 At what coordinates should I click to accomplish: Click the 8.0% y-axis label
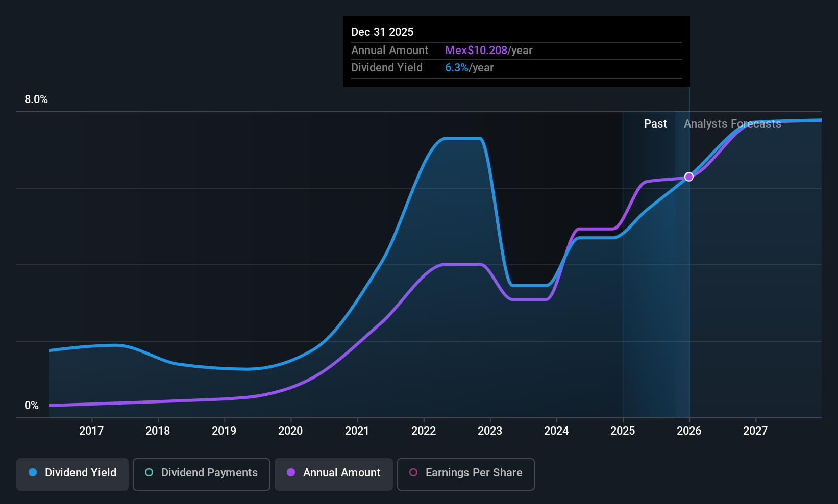[x=36, y=99]
